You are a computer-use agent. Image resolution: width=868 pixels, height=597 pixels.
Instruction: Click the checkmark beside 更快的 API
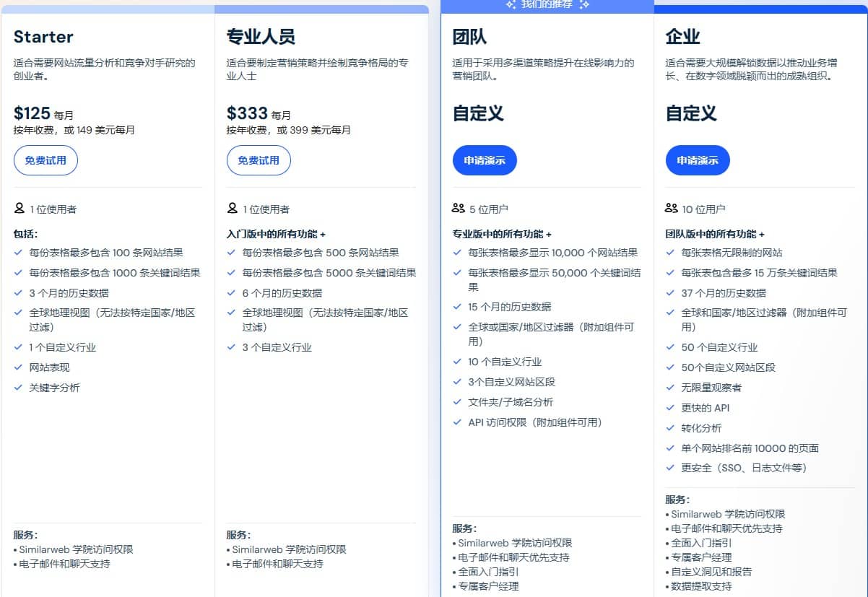pyautogui.click(x=669, y=407)
